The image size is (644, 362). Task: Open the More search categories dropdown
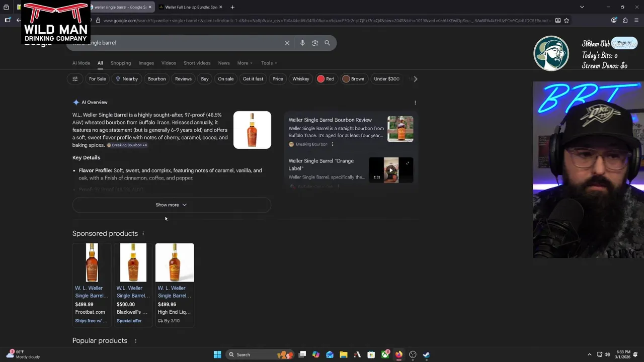point(245,63)
